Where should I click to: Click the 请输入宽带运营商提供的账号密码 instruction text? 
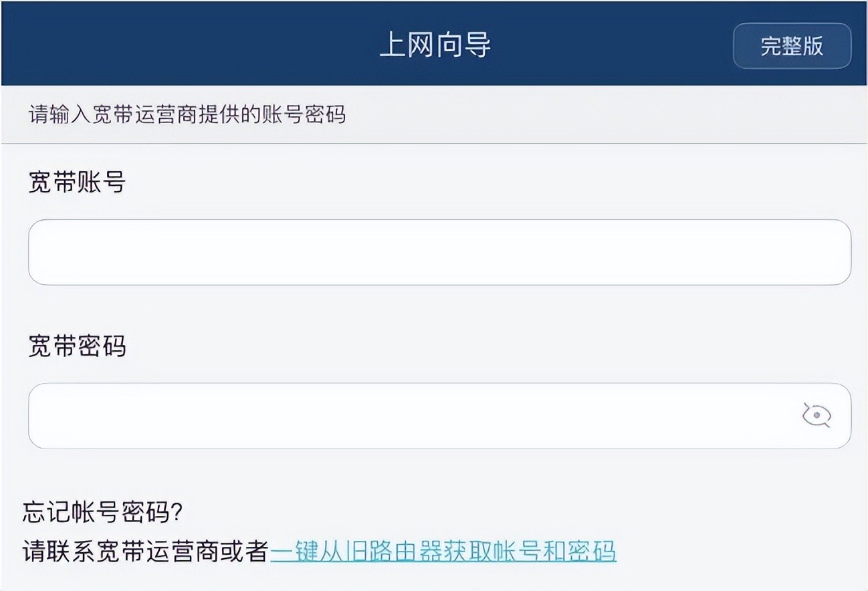pos(187,115)
